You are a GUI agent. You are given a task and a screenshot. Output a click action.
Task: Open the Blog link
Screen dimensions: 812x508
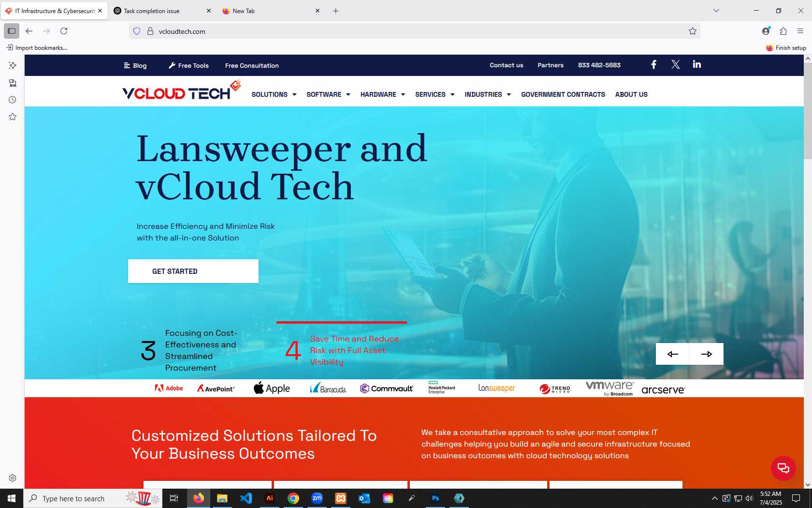(135, 65)
